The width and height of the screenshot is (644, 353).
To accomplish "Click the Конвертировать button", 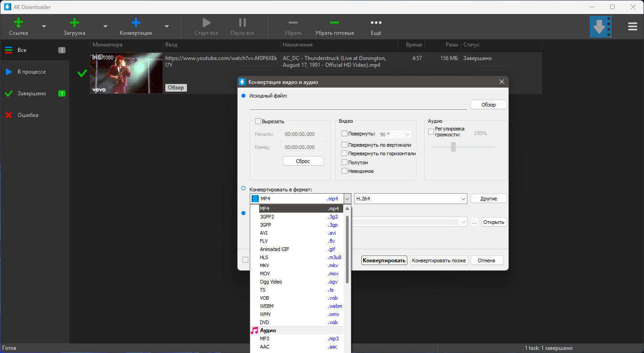I will (x=384, y=260).
